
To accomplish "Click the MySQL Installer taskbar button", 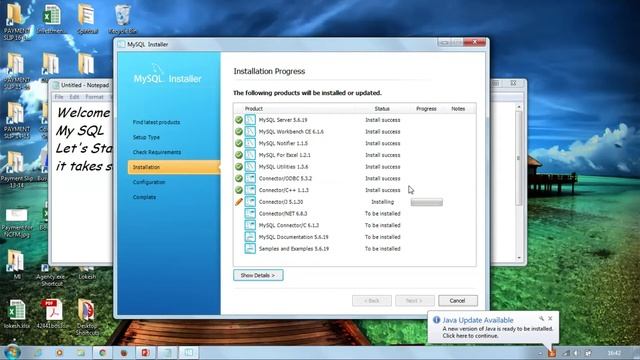I will click(x=189, y=353).
